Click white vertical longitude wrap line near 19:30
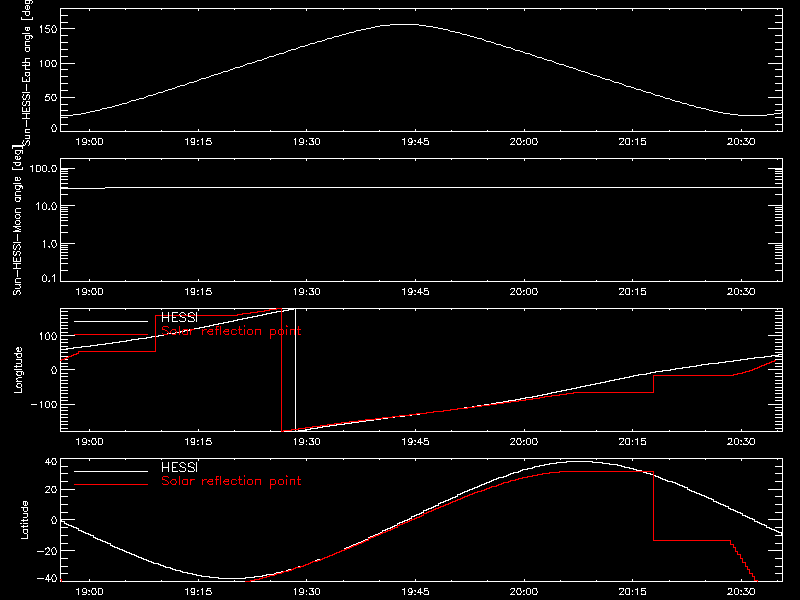The height and width of the screenshot is (600, 800). 295,370
